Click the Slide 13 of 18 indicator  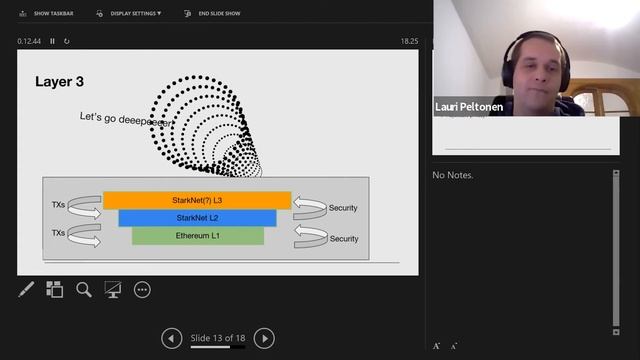(x=218, y=338)
